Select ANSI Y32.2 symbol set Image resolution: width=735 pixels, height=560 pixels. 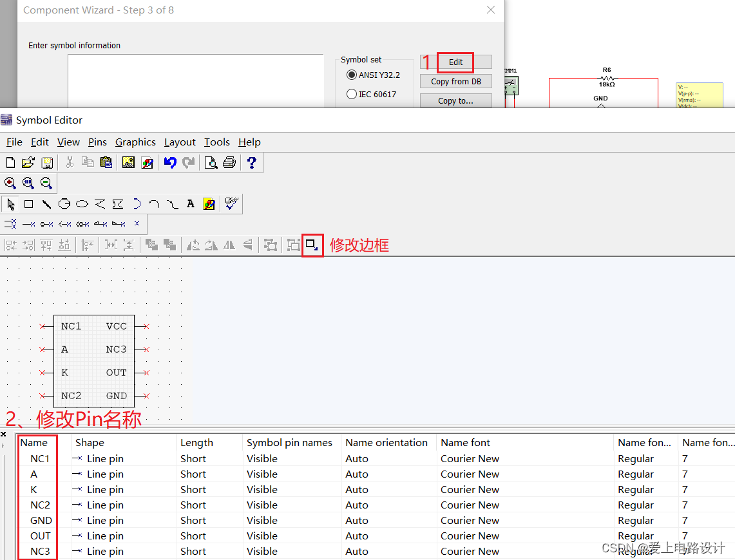[373, 75]
